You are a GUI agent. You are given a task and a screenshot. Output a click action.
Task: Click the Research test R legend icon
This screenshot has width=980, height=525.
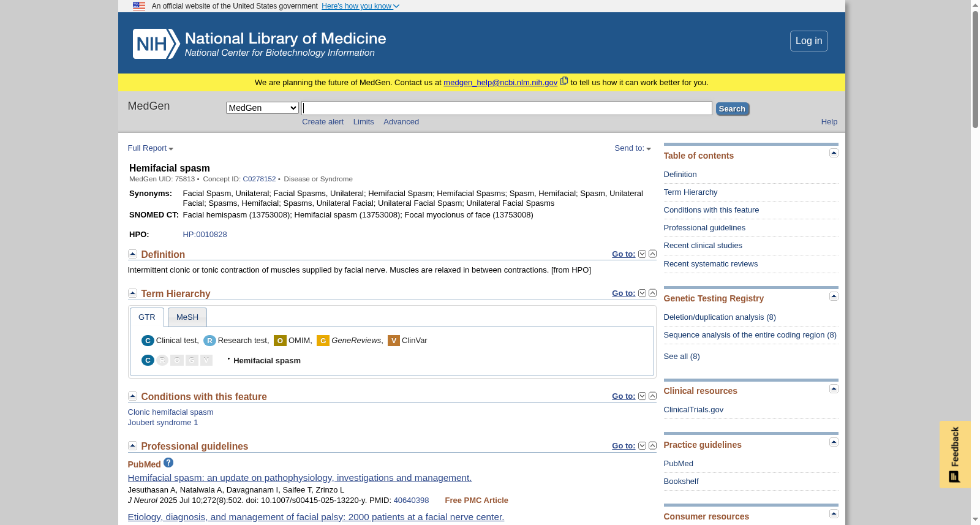point(209,341)
